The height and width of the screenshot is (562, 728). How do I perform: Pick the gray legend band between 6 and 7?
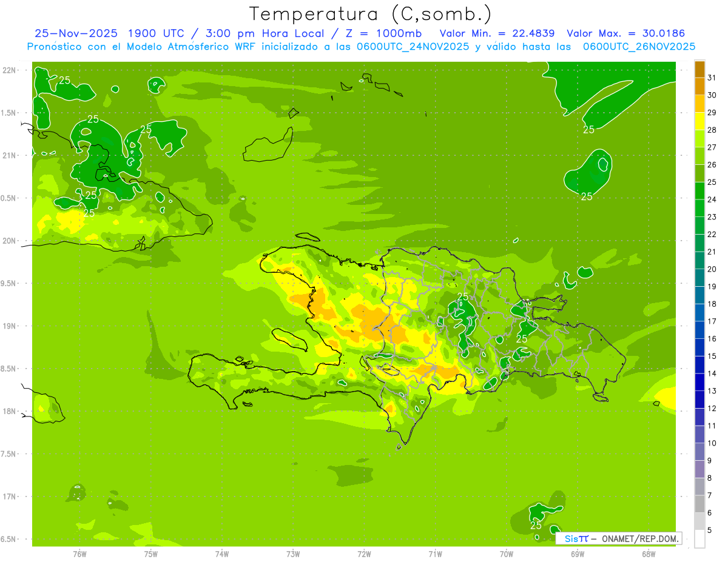699,504
